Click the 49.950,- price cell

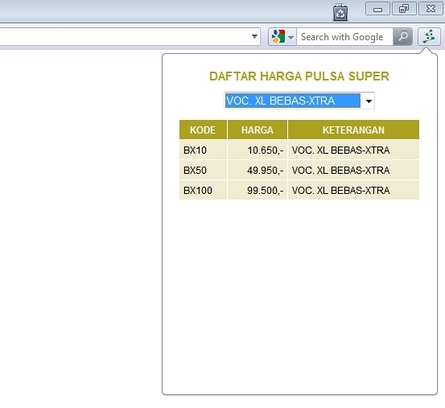pos(257,170)
